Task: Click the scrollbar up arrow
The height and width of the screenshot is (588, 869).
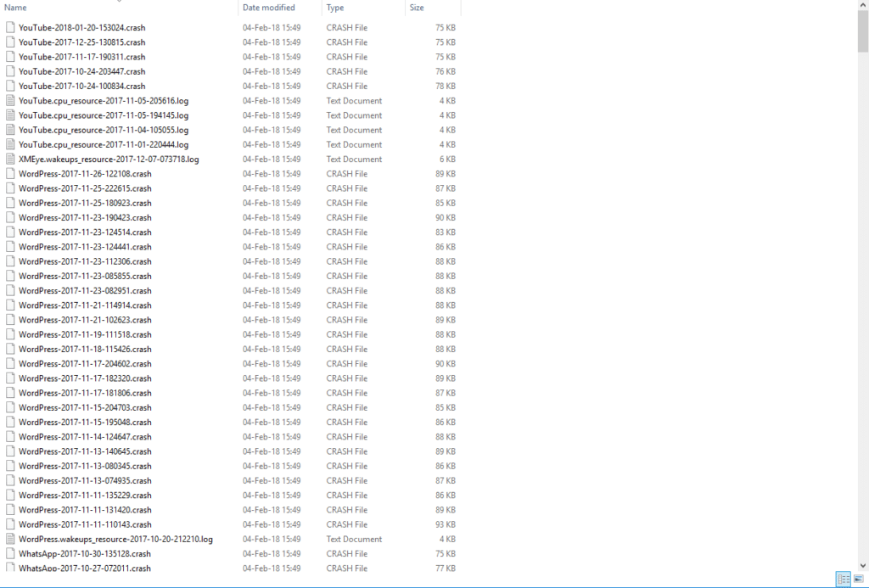Action: coord(863,5)
